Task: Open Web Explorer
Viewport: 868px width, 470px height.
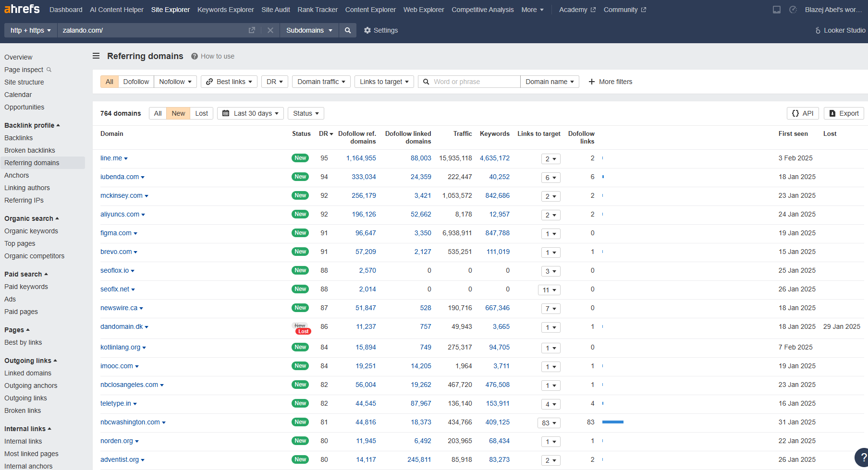Action: (x=424, y=10)
